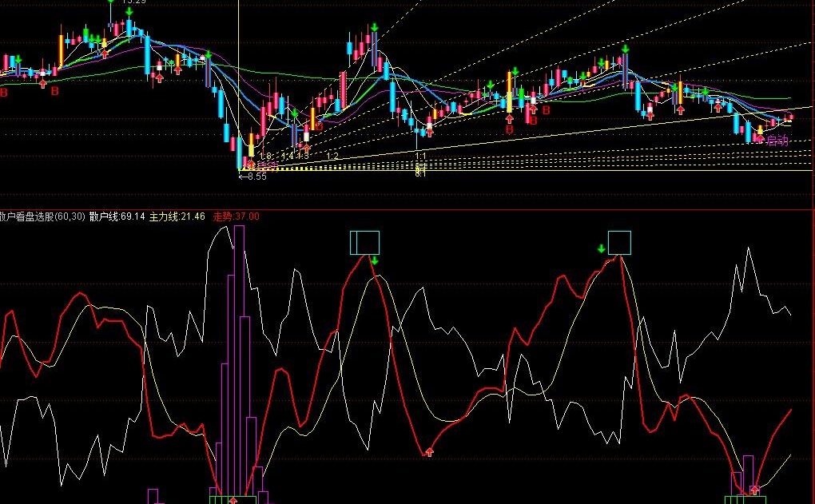
Task: Click the red 走势:37.00 indicator value
Action: 237,216
